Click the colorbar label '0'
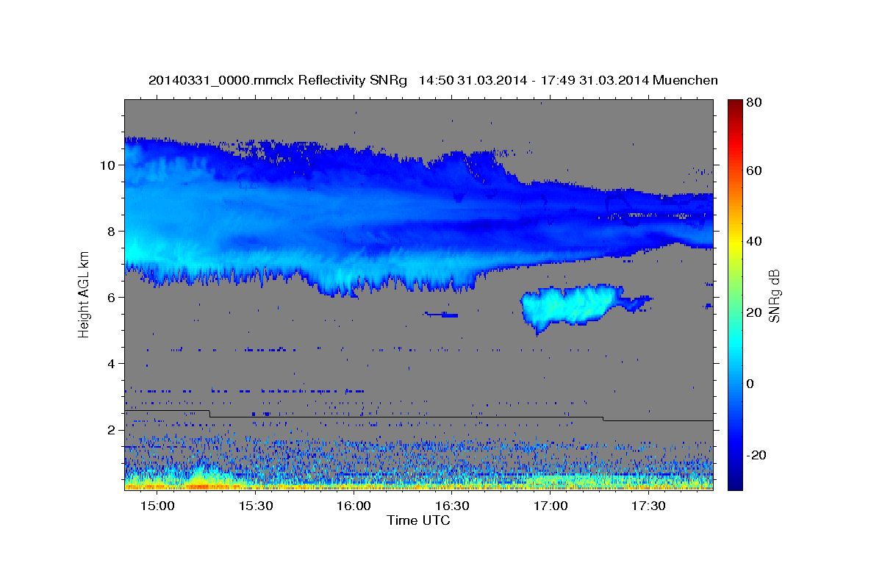The height and width of the screenshot is (588, 882). [750, 384]
